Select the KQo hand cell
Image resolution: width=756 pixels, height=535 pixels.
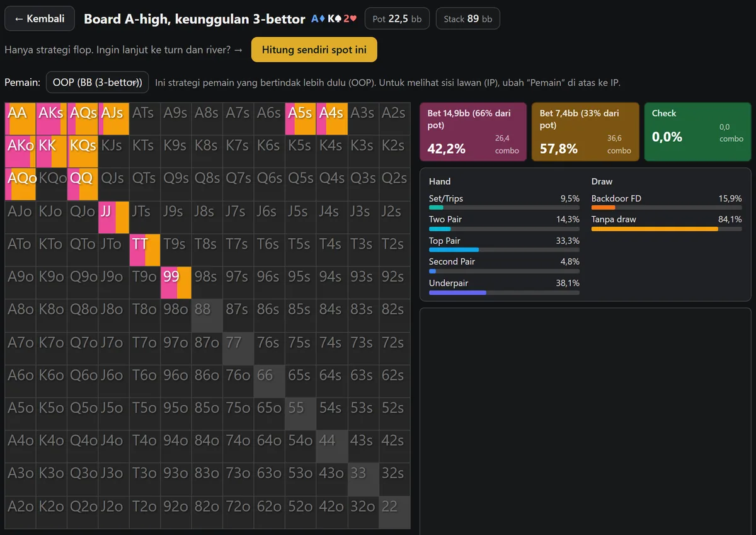52,184
